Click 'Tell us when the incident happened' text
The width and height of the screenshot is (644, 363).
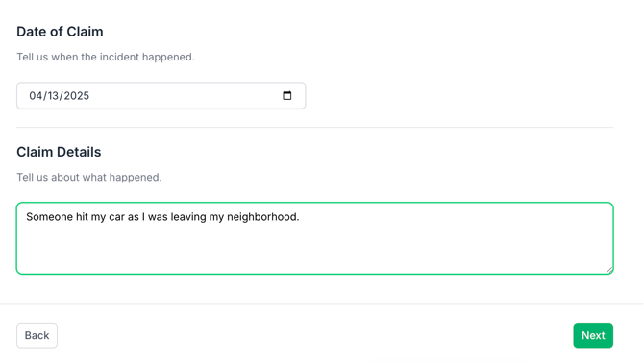click(106, 57)
